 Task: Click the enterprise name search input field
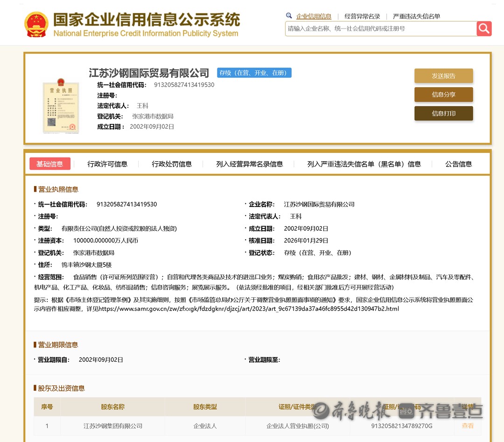(x=380, y=28)
